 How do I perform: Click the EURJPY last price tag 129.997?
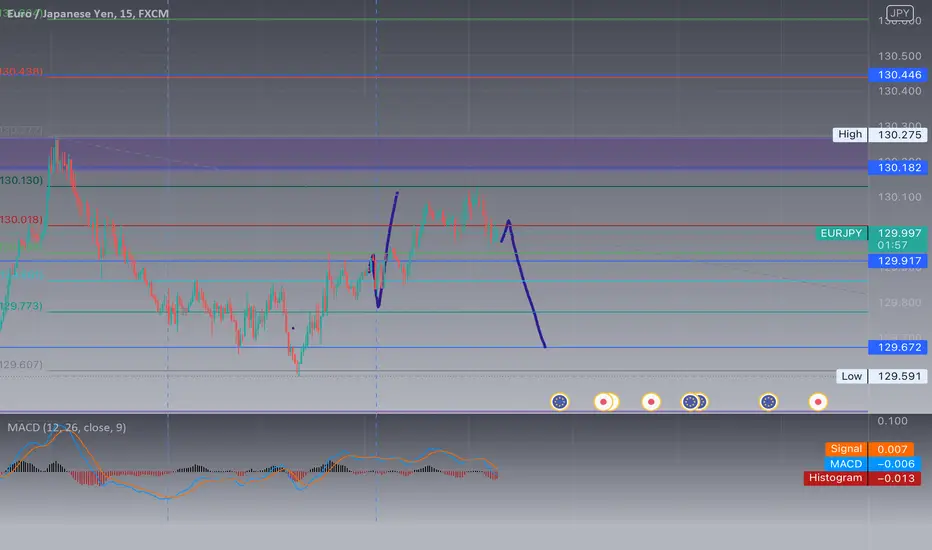871,233
